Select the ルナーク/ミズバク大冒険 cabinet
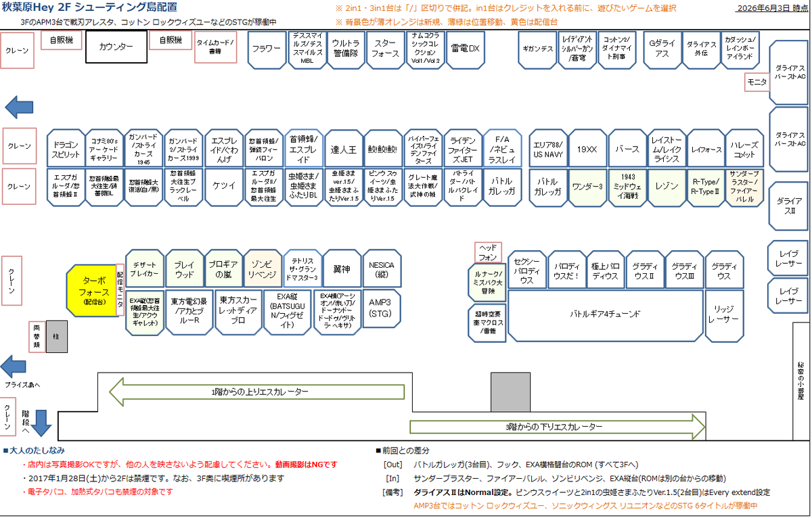This screenshot has width=812, height=518. pos(486,283)
